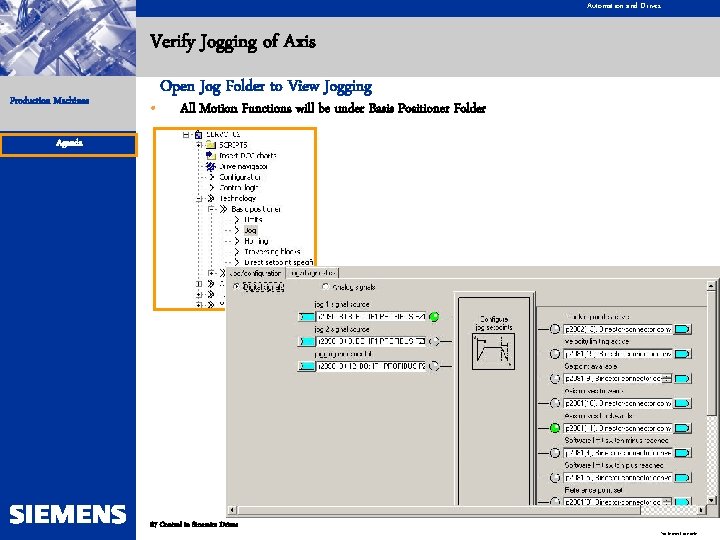Click cyan button for Software limit switch plus
Screen dimensions: 720x540
coord(682,478)
